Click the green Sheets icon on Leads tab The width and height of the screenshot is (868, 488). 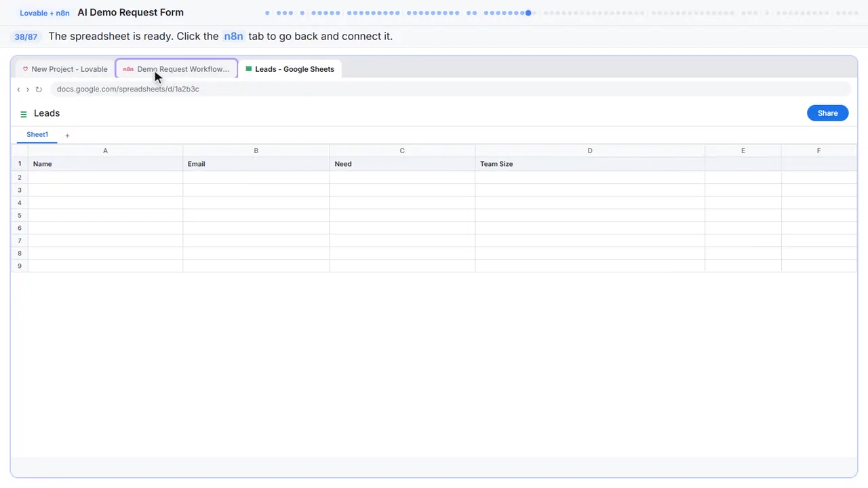249,69
